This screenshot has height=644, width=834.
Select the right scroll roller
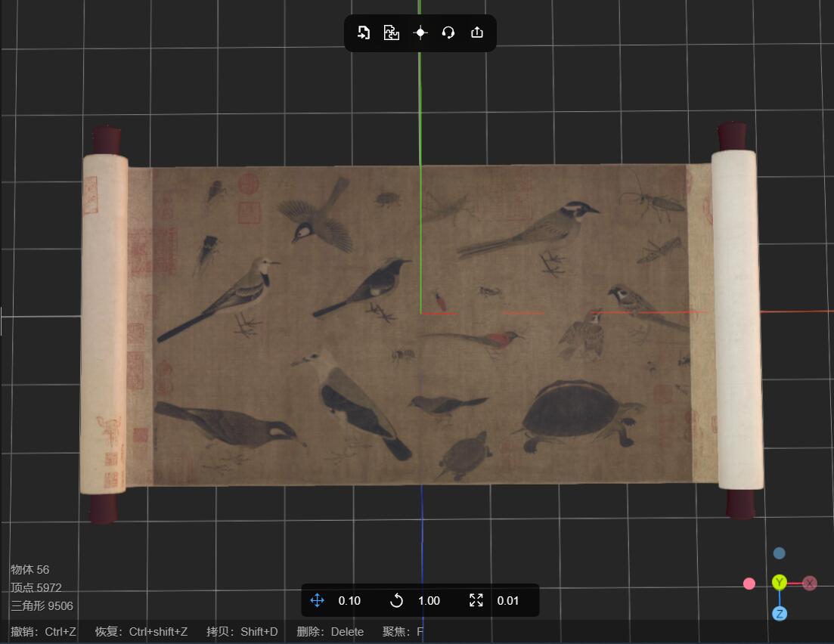(x=736, y=319)
